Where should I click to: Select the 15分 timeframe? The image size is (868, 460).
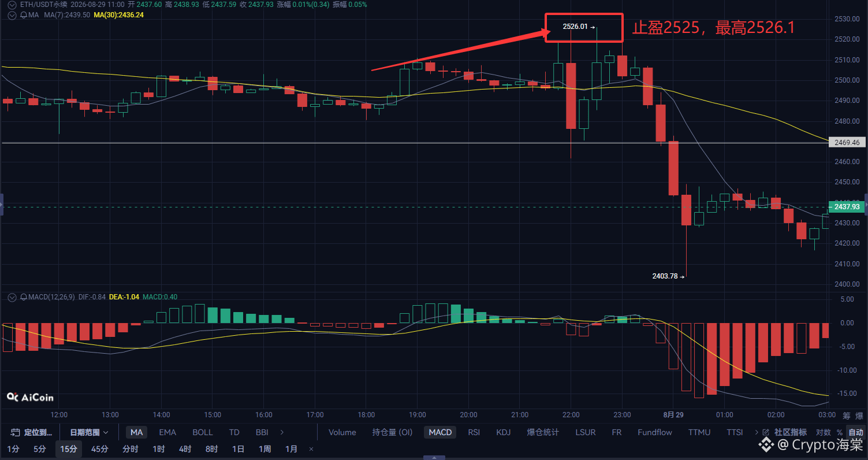tap(68, 449)
